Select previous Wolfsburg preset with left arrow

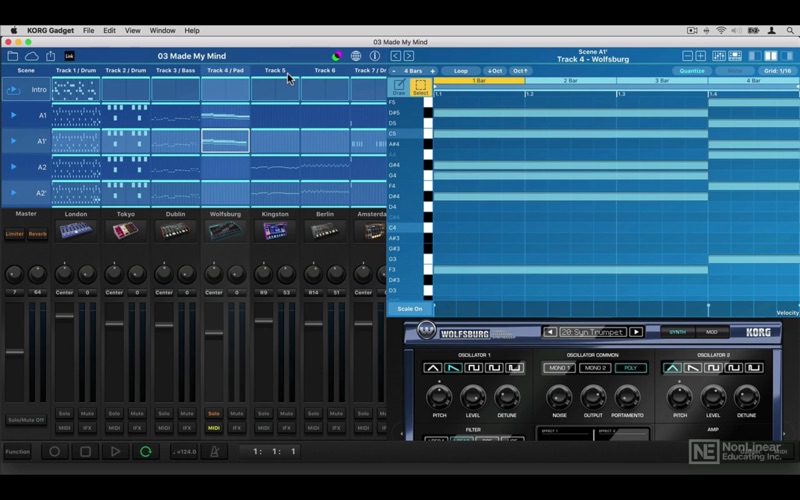[x=549, y=332]
